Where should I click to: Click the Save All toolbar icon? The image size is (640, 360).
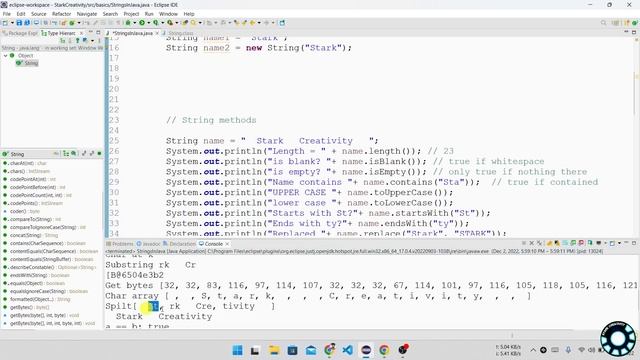pos(27,23)
